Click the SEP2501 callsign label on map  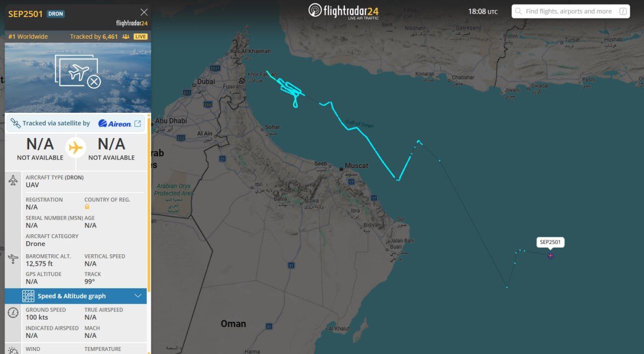pyautogui.click(x=550, y=242)
